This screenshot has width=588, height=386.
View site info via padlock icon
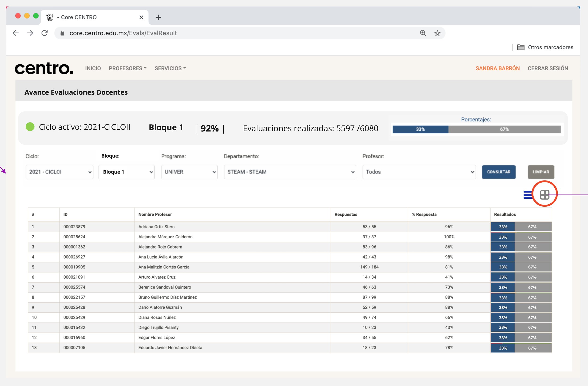(x=62, y=33)
